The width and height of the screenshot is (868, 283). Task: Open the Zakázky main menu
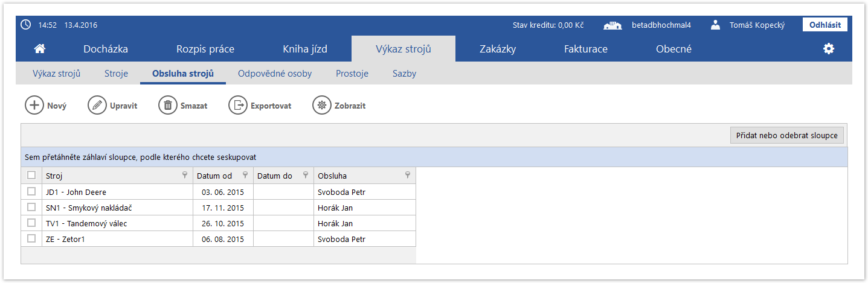click(x=498, y=49)
